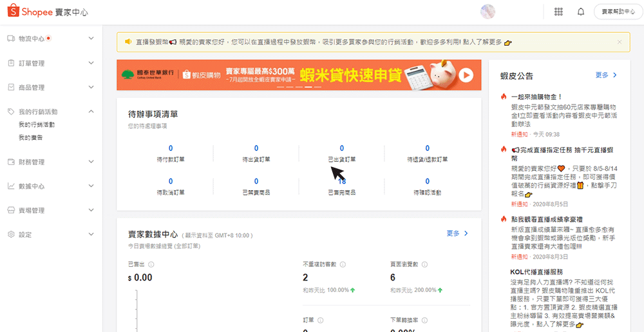Collapse the 我的行銷活動 sidebar section

tap(91, 112)
